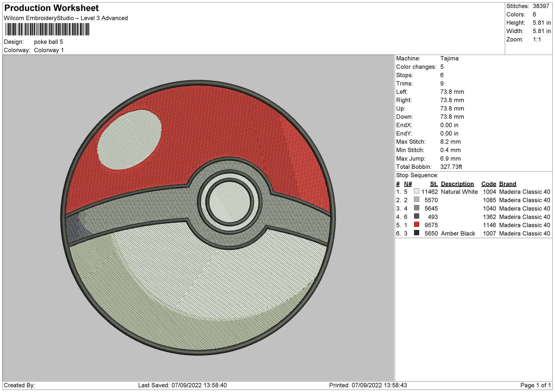The height and width of the screenshot is (392, 555).
Task: Click thread code '1362'
Action: 490,217
